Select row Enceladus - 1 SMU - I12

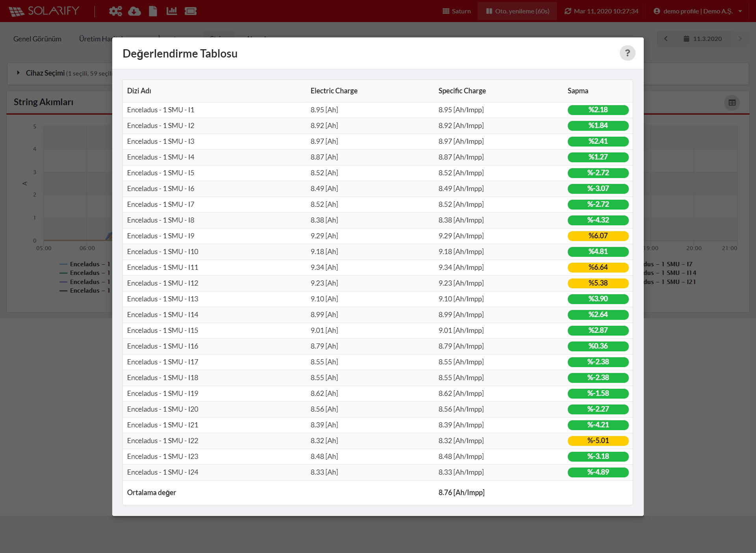point(378,283)
